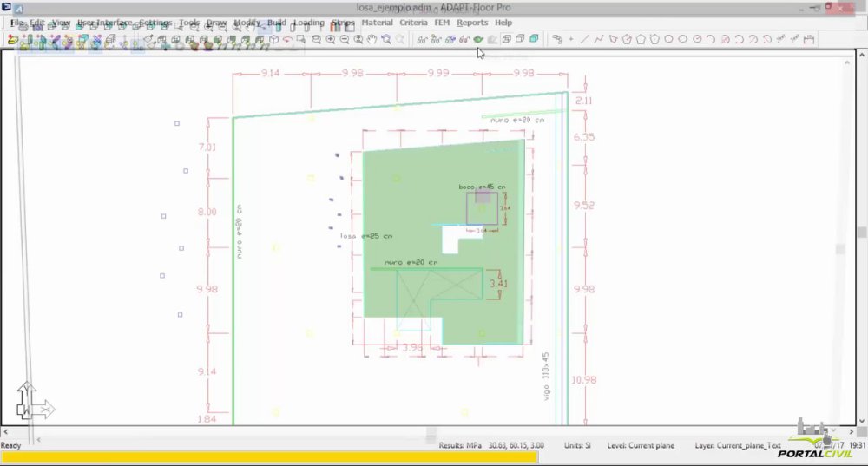Open the Edit menu

pos(37,23)
